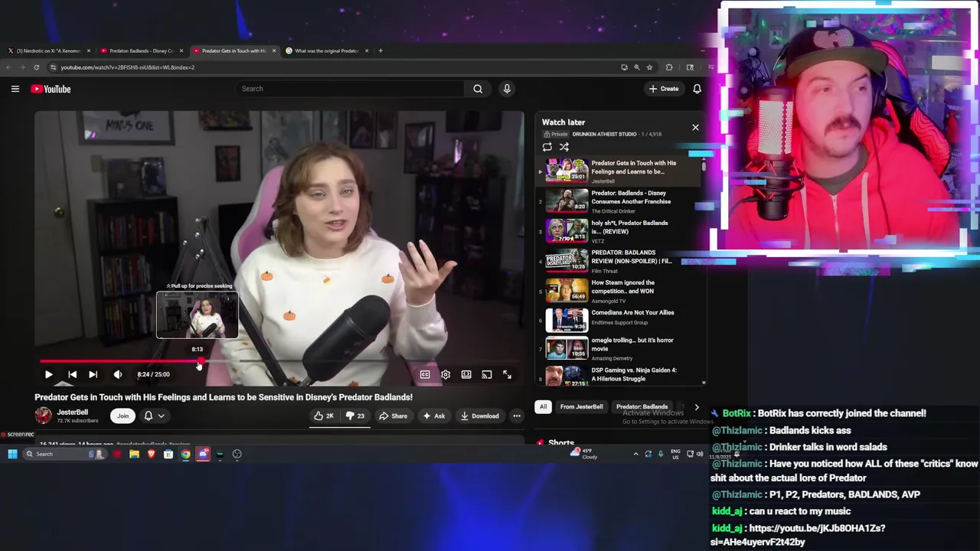Play the paused video
980x551 pixels.
pyautogui.click(x=48, y=374)
